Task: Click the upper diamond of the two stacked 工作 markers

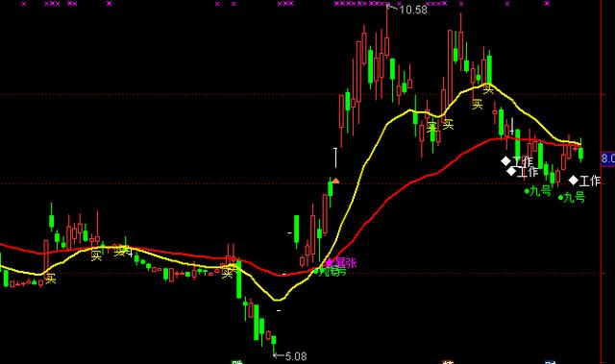Action: (x=505, y=161)
